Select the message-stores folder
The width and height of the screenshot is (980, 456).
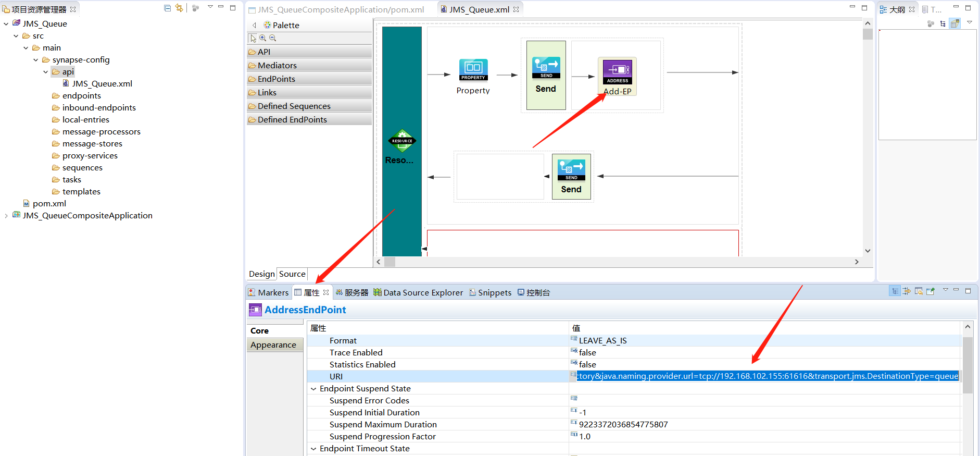click(x=87, y=143)
